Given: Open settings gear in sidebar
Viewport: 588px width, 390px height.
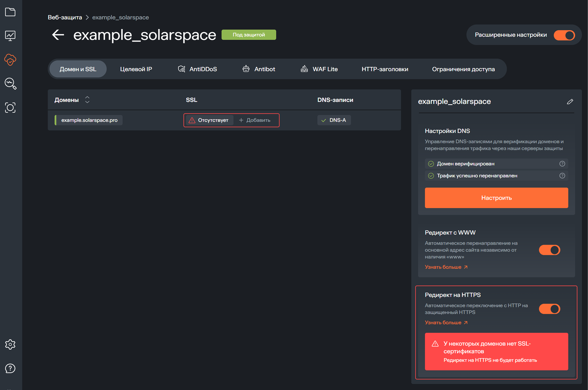Looking at the screenshot, I should (10, 344).
